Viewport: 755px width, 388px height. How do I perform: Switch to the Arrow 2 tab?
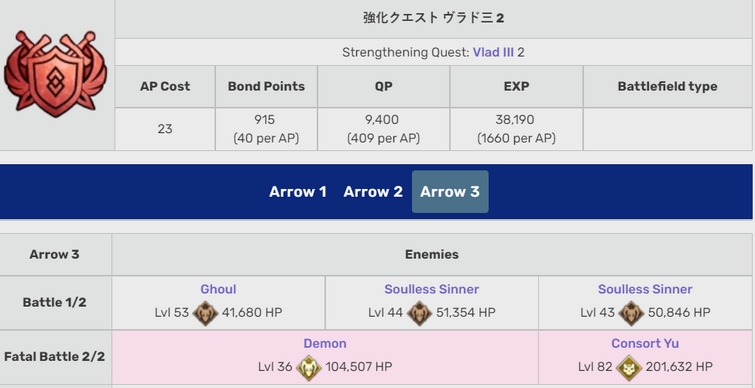[373, 192]
